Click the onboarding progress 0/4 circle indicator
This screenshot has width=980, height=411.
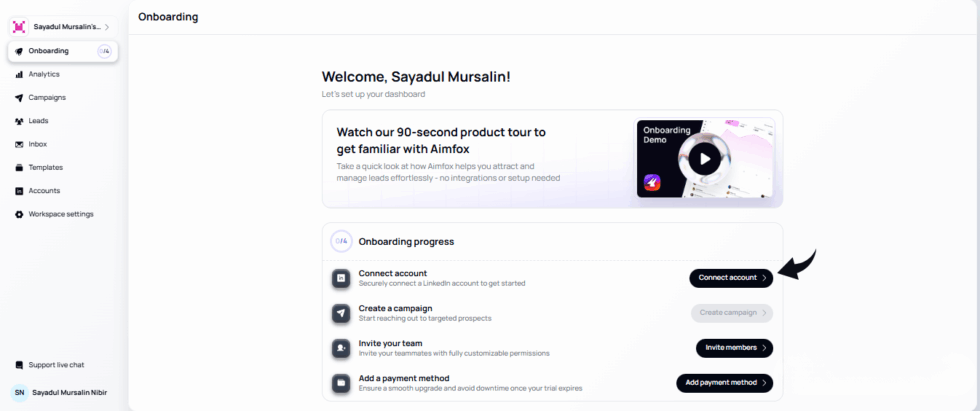click(x=341, y=241)
